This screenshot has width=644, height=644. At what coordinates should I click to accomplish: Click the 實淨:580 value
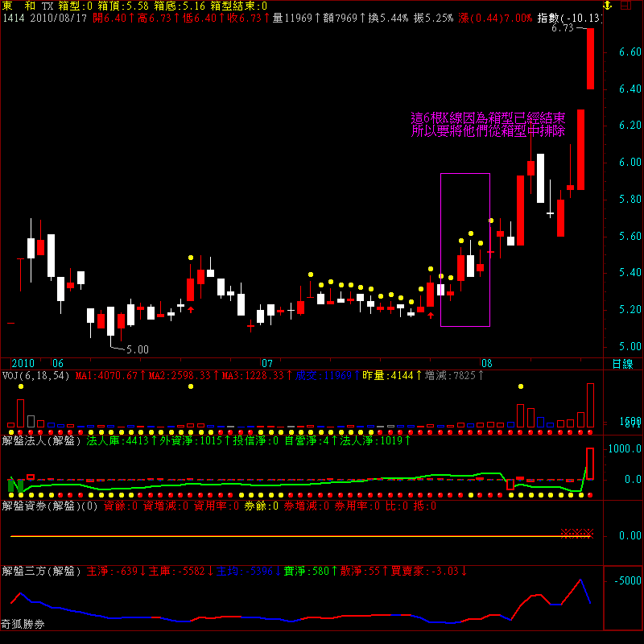click(x=307, y=572)
